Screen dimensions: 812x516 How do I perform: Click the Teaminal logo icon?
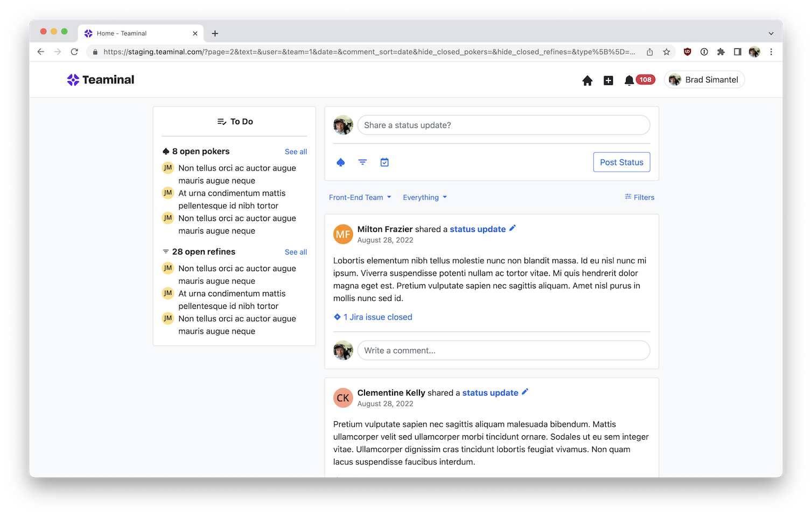coord(73,79)
